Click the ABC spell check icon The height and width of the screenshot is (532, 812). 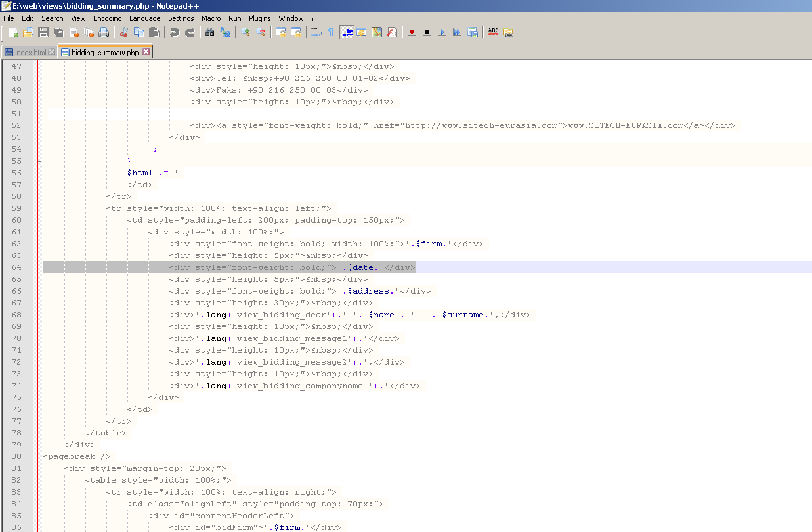493,32
